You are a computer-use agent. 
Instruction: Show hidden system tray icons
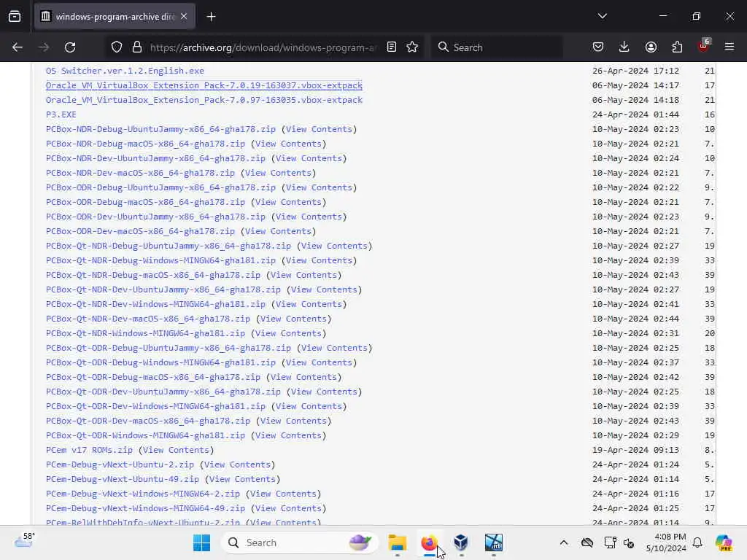coord(564,542)
